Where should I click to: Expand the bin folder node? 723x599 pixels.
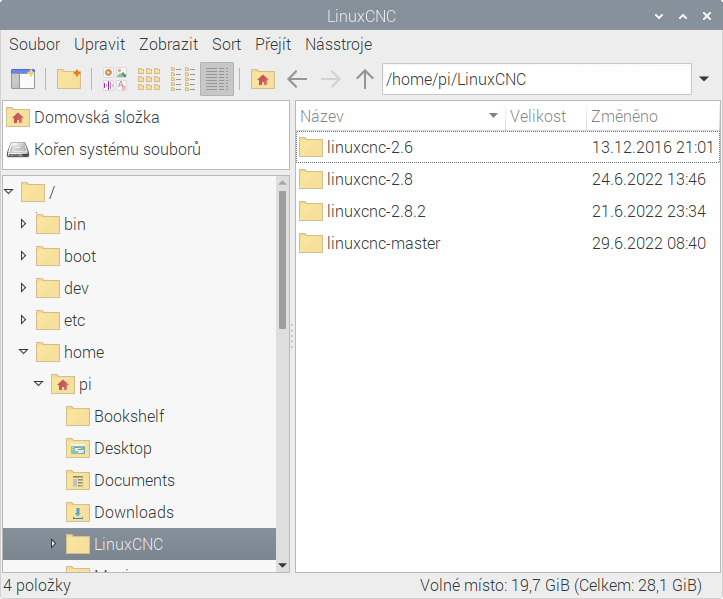coord(24,224)
